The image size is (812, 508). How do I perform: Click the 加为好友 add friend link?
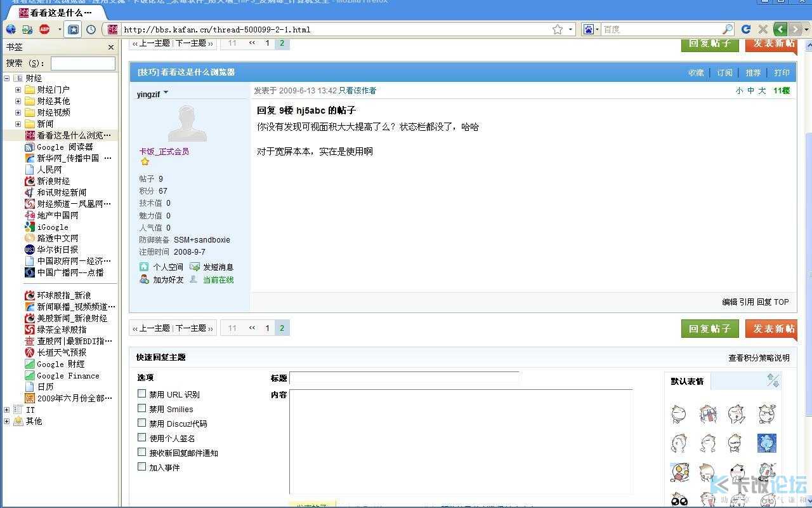[x=161, y=279]
